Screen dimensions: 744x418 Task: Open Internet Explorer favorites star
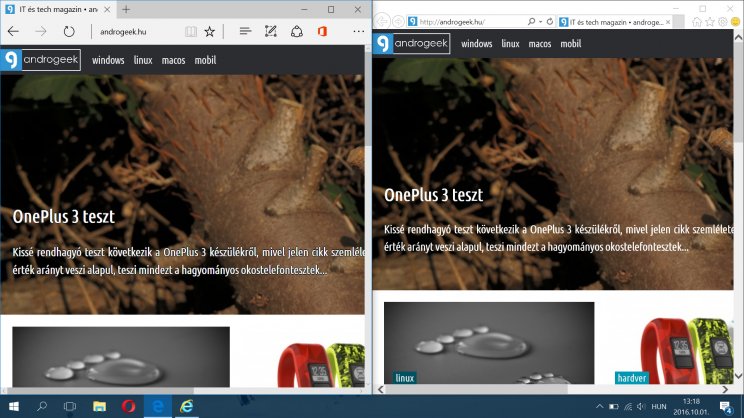710,22
